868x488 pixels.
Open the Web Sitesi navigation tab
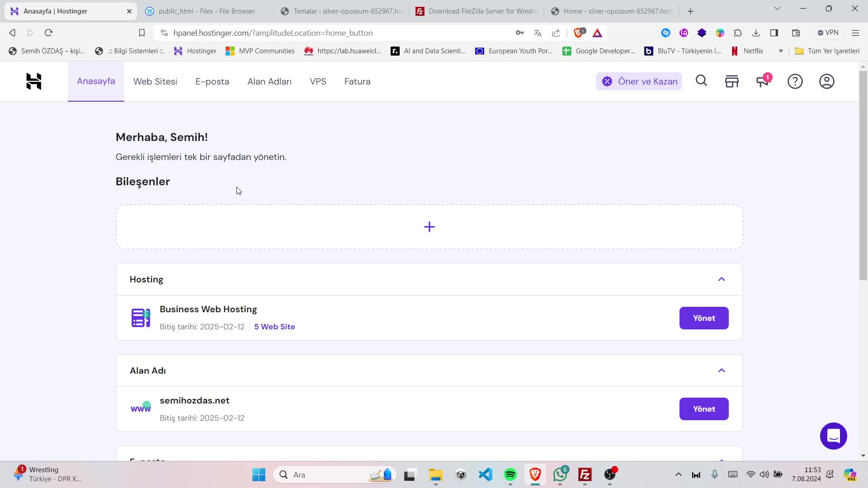155,81
